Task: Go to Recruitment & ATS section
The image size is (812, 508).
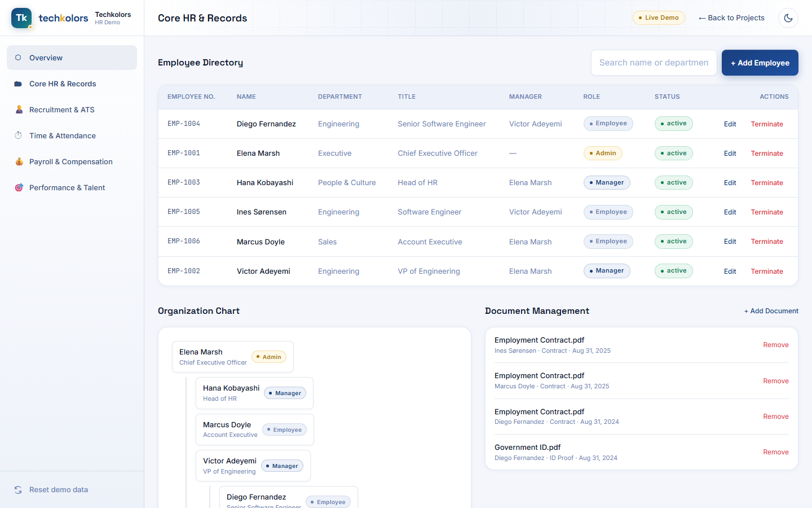Action: [x=72, y=110]
